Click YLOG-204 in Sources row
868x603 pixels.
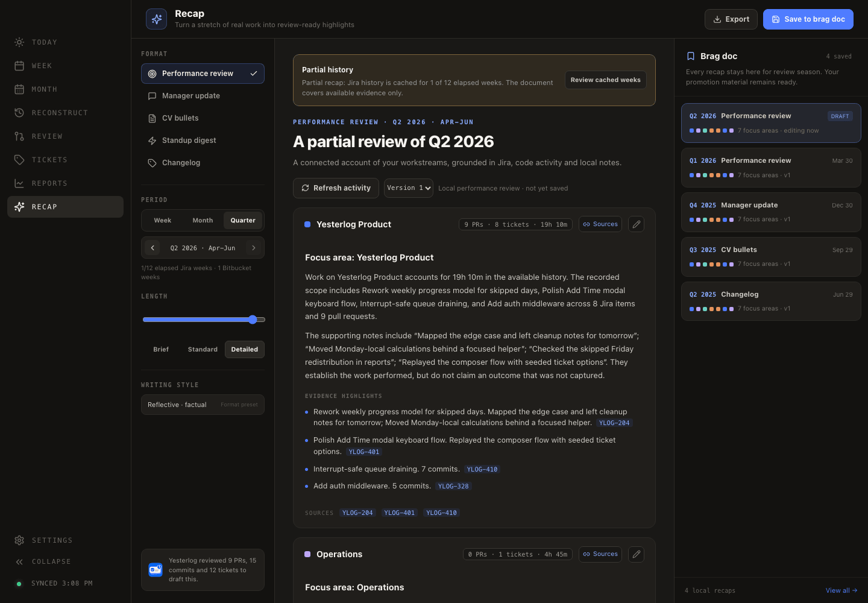[x=357, y=513]
